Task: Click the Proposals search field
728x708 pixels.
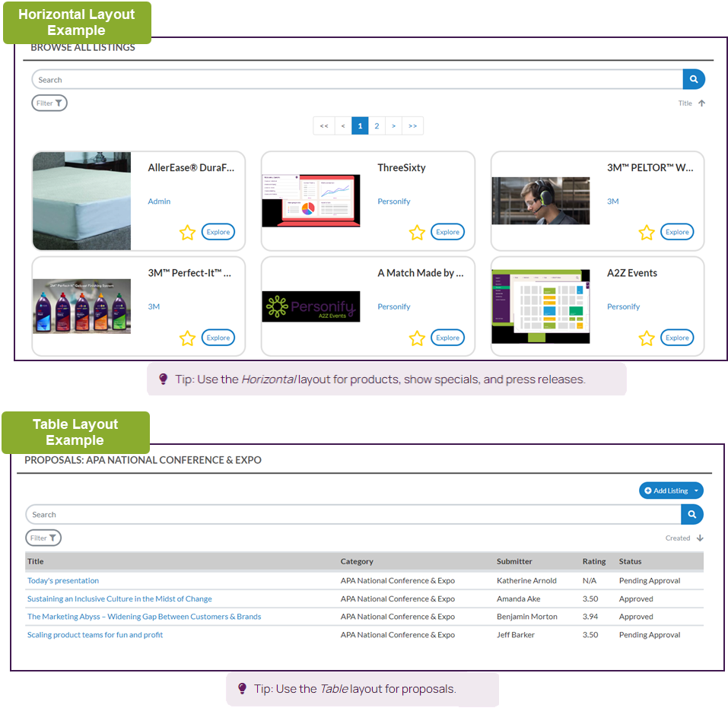Action: pos(353,514)
